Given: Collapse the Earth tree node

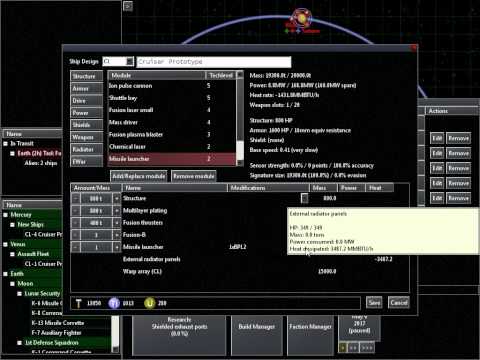Looking at the screenshot, I should tap(5, 274).
